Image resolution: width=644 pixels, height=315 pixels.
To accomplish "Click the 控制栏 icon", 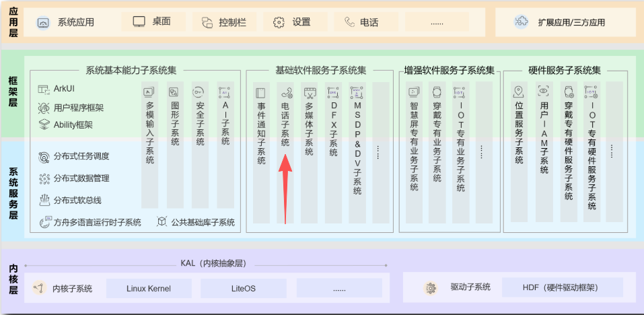I will (207, 22).
